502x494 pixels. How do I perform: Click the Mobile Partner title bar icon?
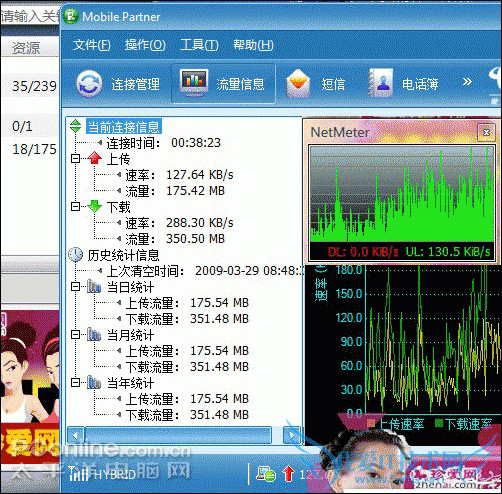71,16
